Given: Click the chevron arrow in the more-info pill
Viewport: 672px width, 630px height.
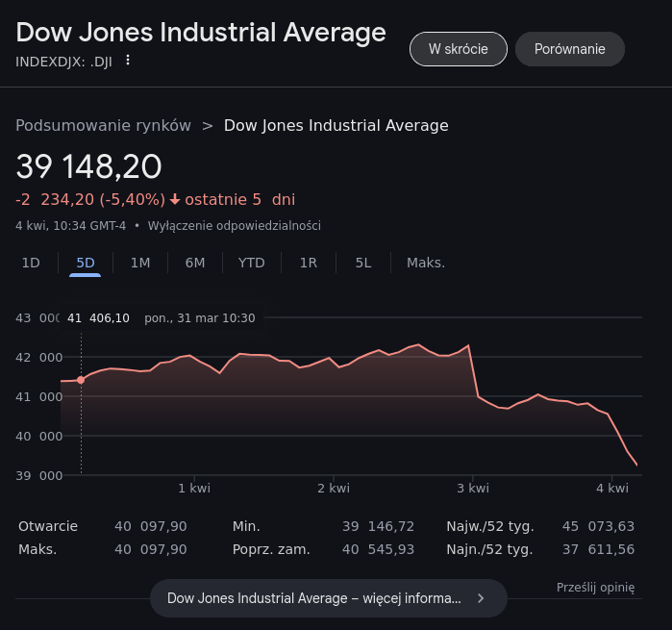Looking at the screenshot, I should (481, 598).
